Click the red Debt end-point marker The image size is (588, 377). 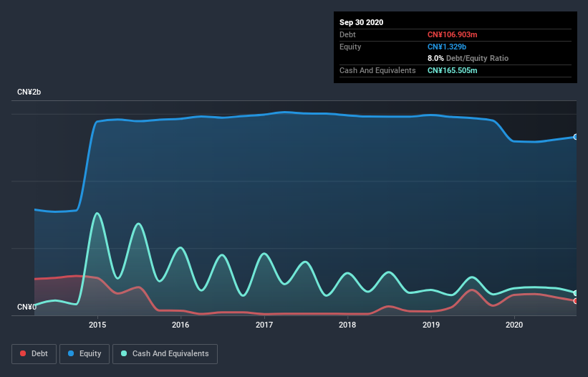[576, 301]
